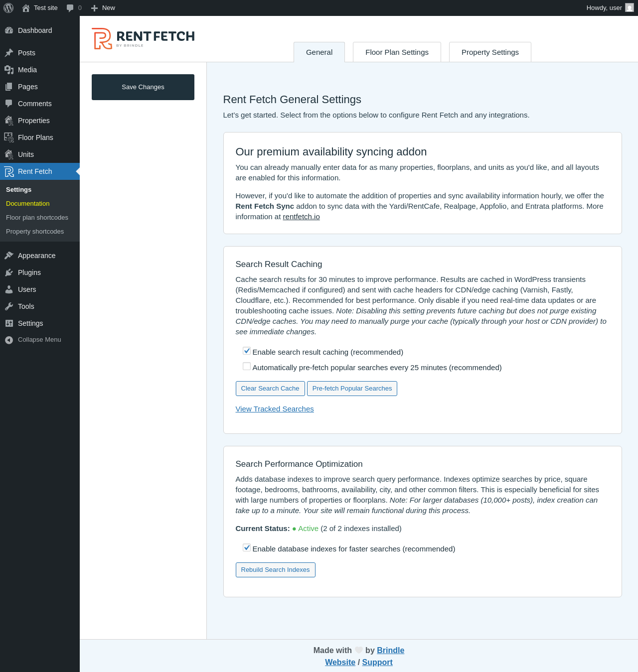Click the Collapse Menu arrow icon
Screen dimensions: 638x672
[x=9, y=340]
